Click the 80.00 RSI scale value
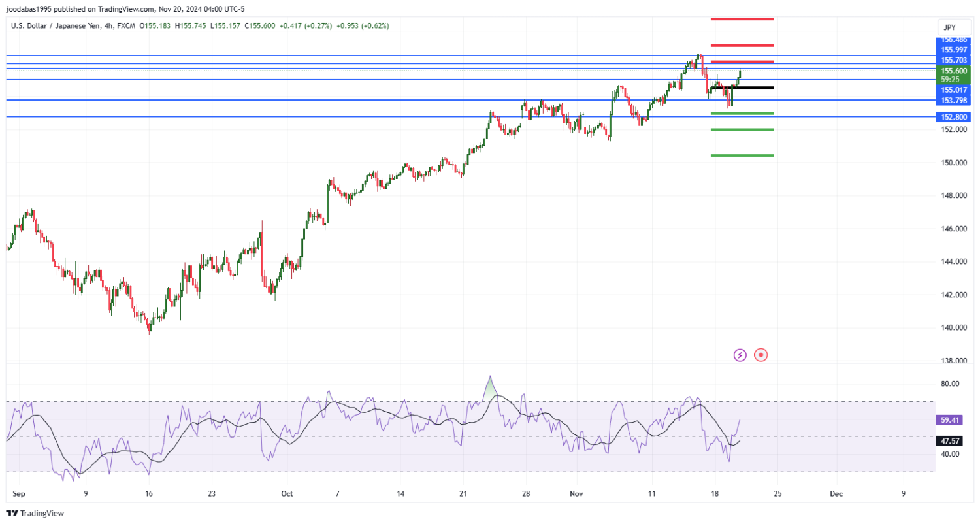Viewport: 980px width, 524px height. click(950, 384)
